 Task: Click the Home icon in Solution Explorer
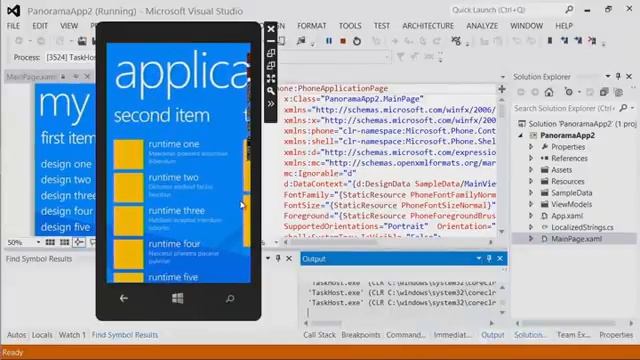click(549, 93)
